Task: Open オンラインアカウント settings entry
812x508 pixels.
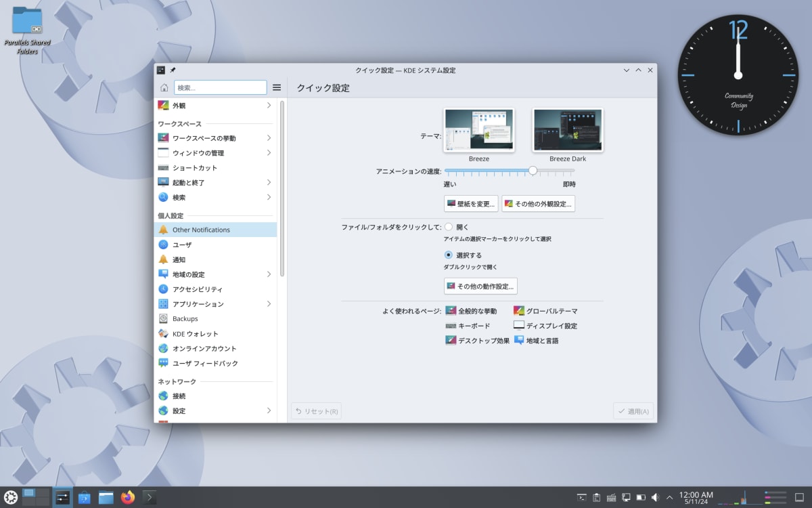Action: point(215,348)
